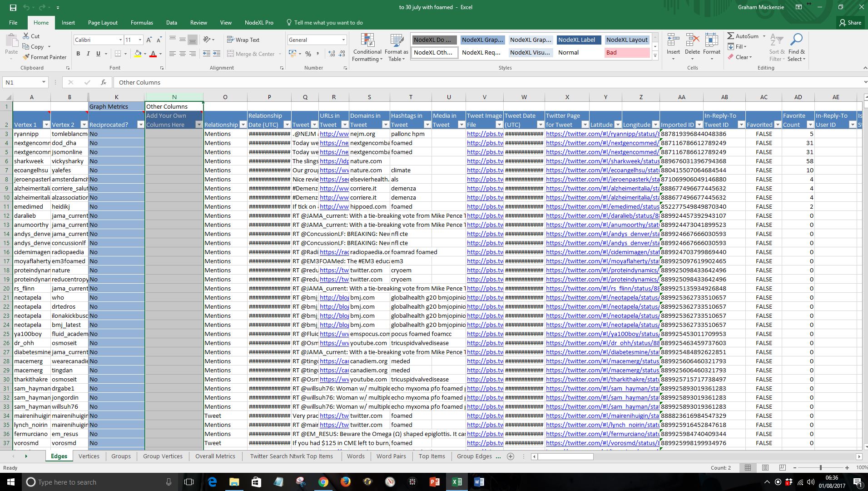The image size is (868, 491).
Task: Apply the Bad cell style swatch
Action: (627, 52)
